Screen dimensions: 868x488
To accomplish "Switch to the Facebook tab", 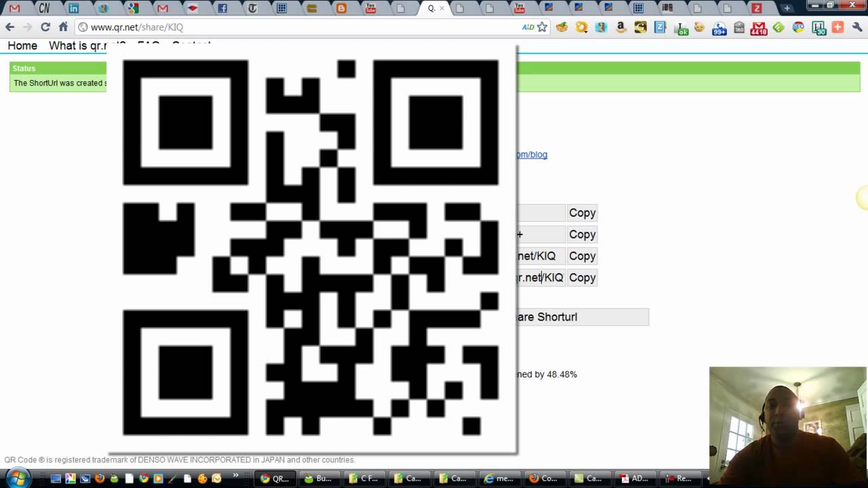I will 222,8.
